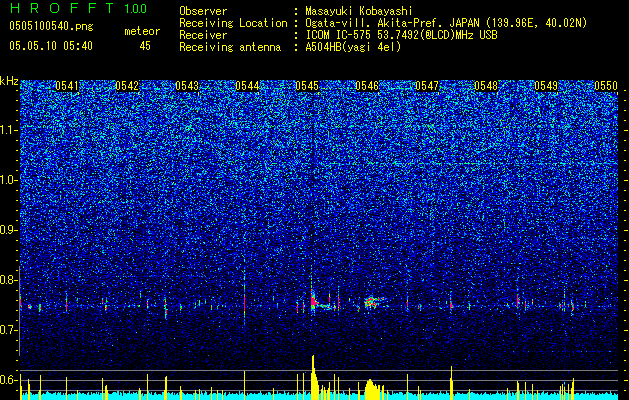Image resolution: width=629 pixels, height=400 pixels.
Task: Click the date stamp 05.05.10 05:40
Action: coord(51,46)
